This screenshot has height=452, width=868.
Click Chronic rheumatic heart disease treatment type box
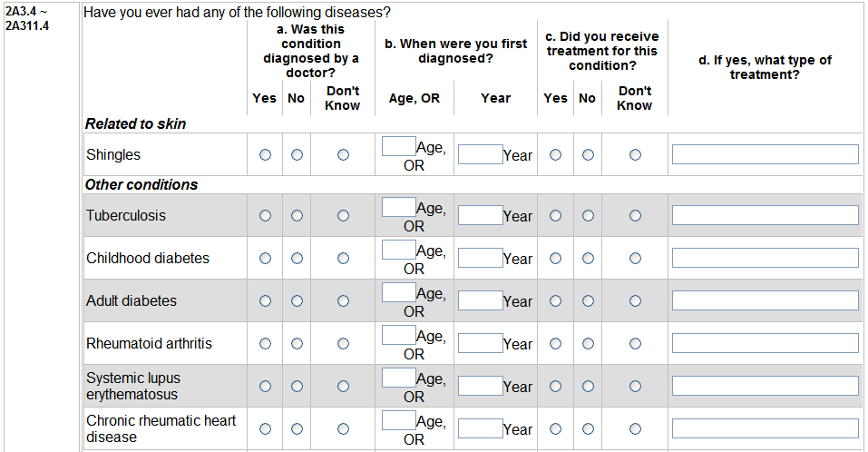click(x=765, y=428)
